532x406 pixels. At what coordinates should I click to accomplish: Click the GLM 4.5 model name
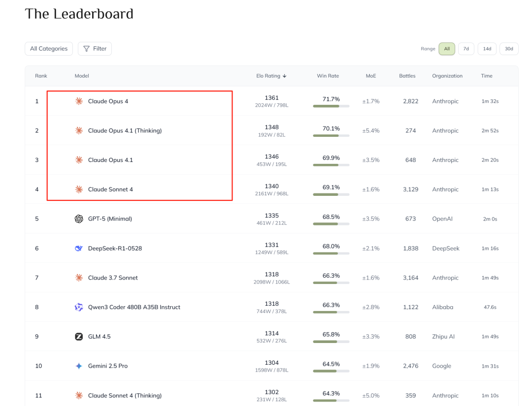click(100, 337)
